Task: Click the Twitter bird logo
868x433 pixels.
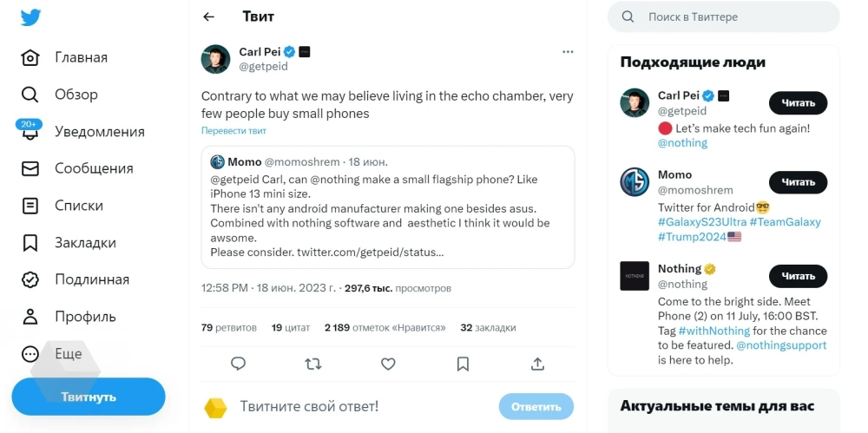Action: coord(31,17)
